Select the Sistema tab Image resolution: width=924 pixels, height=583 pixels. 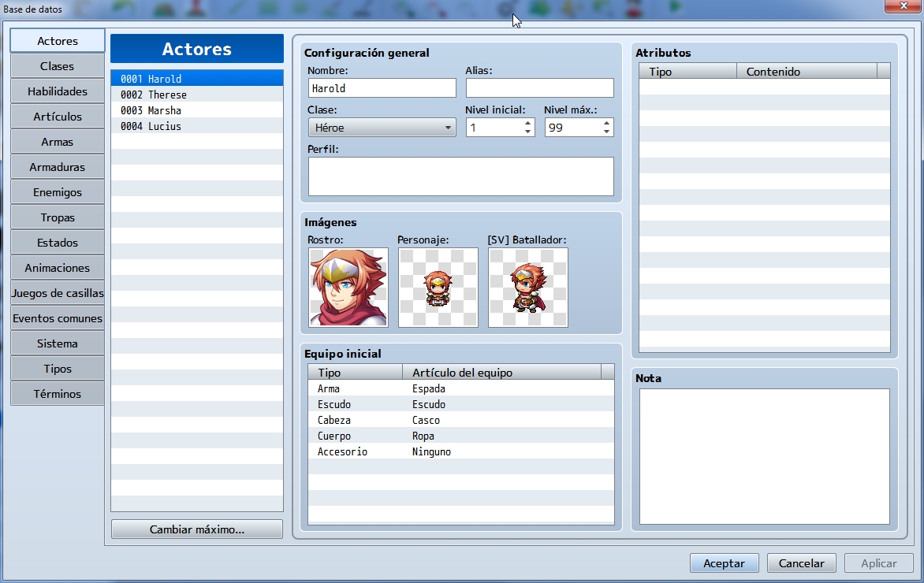(57, 343)
